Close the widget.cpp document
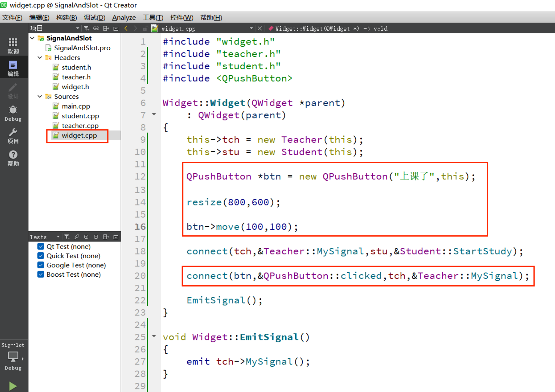The image size is (555, 392). (260, 29)
